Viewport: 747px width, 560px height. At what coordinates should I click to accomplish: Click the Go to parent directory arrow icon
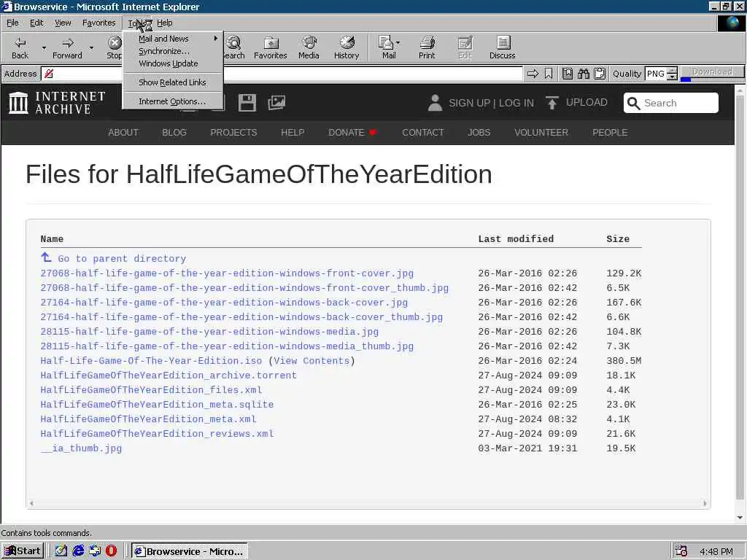(x=46, y=257)
